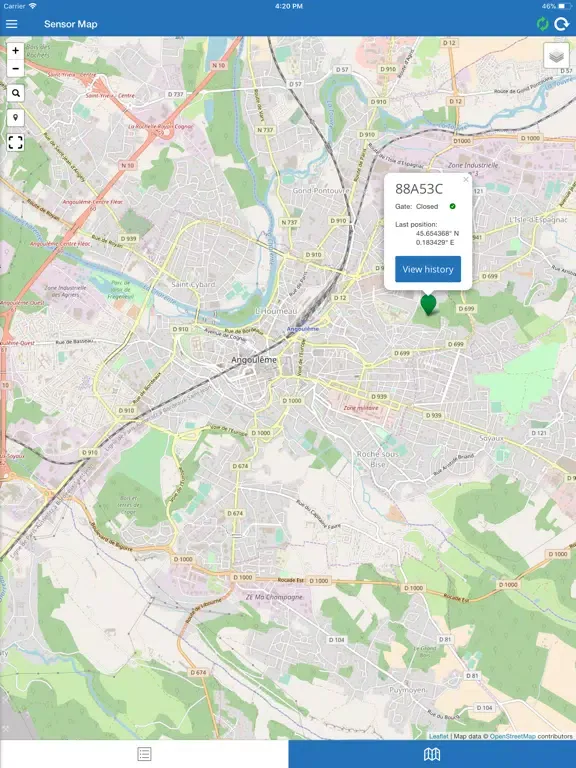
Task: Tap the Puymoyen label on map
Action: coord(408,690)
